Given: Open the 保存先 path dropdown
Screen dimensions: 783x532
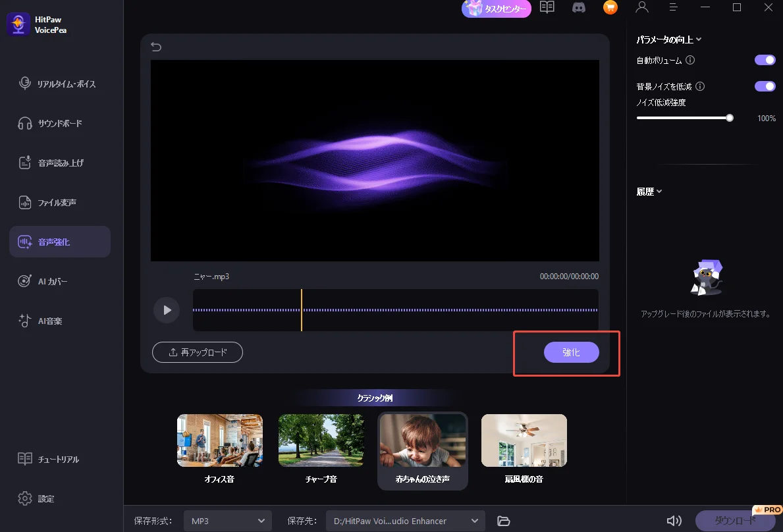Looking at the screenshot, I should 405,521.
